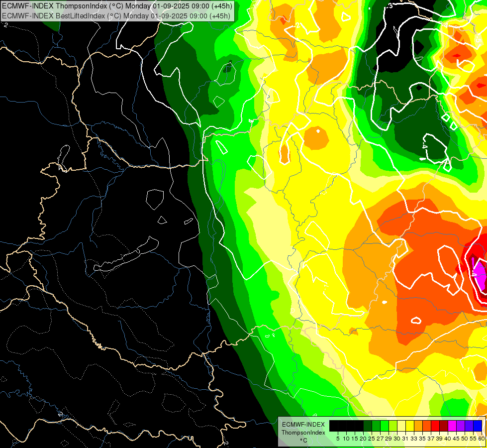The width and height of the screenshot is (487, 448).
Task: Click the legend tick label 10
Action: click(x=346, y=439)
